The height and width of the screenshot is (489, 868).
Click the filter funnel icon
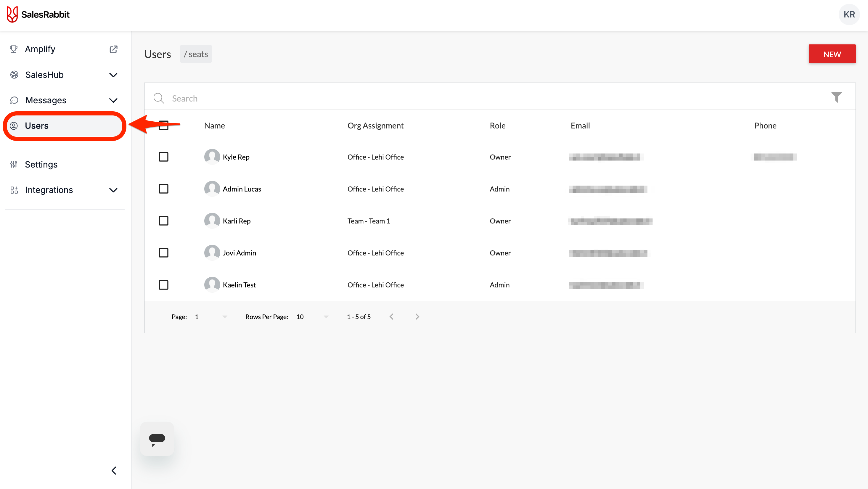click(x=836, y=97)
